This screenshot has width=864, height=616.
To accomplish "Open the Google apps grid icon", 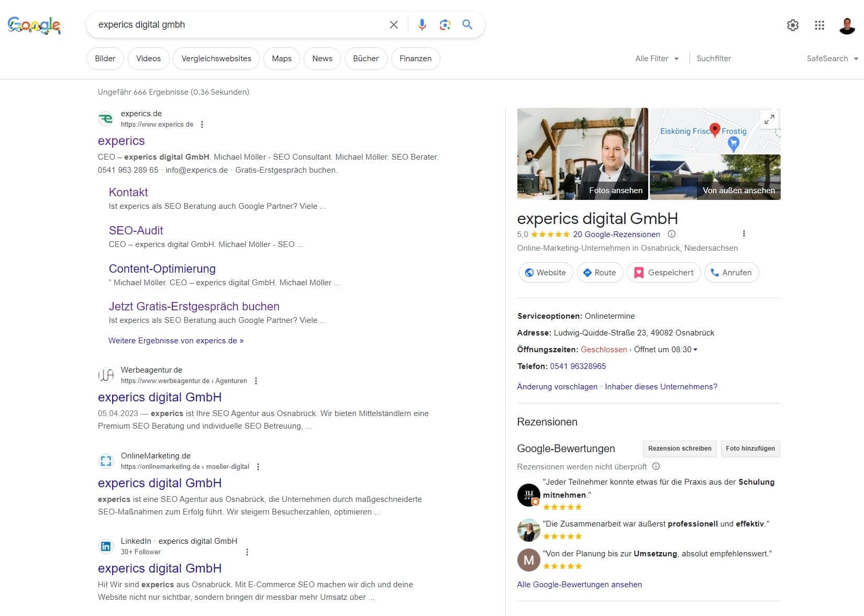I will 819,25.
